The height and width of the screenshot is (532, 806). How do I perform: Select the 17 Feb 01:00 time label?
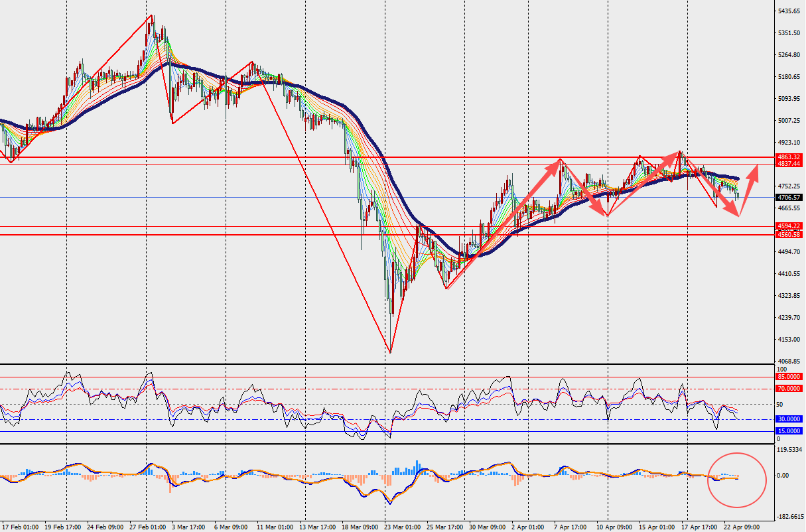click(21, 527)
